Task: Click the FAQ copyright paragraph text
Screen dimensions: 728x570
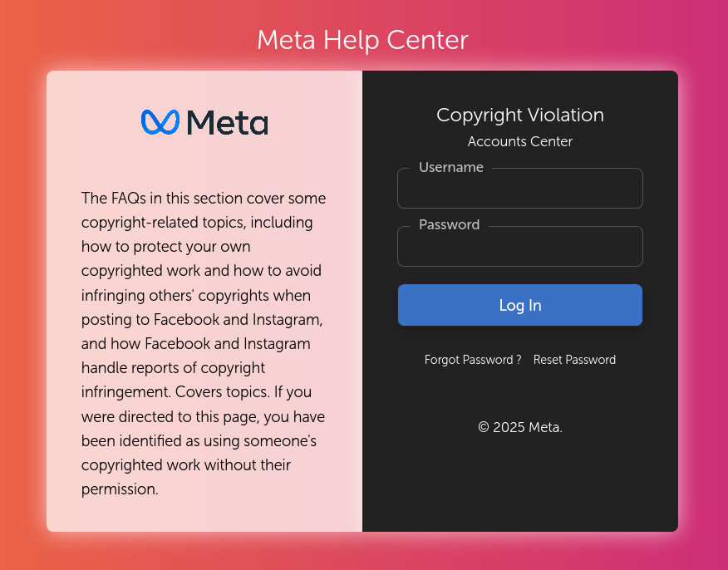Action: click(204, 343)
